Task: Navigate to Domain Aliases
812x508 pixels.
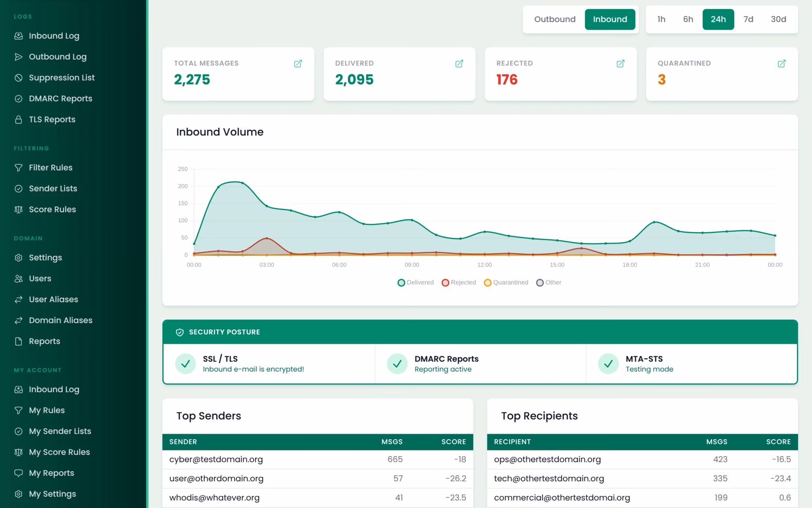Action: [x=60, y=320]
